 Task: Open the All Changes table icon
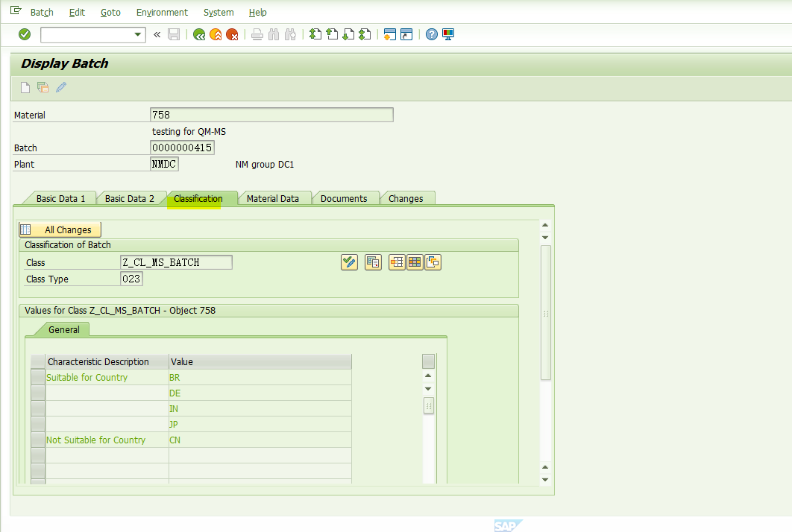click(26, 229)
